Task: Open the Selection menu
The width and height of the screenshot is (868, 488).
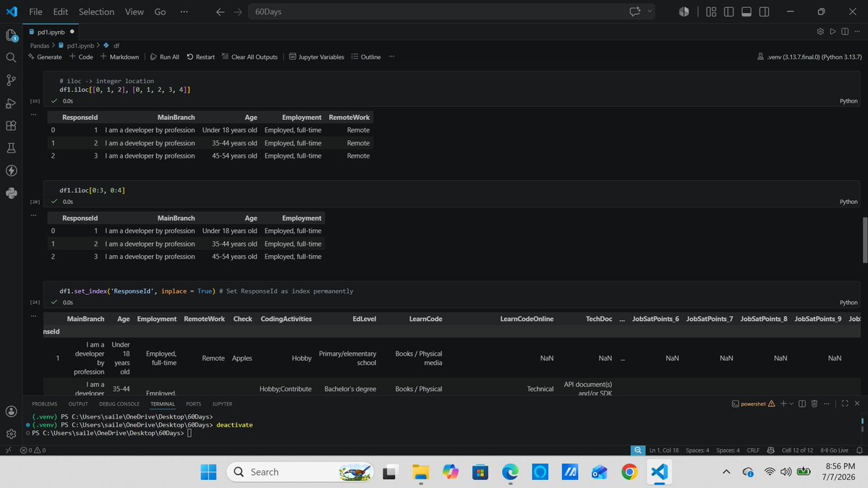Action: click(96, 12)
